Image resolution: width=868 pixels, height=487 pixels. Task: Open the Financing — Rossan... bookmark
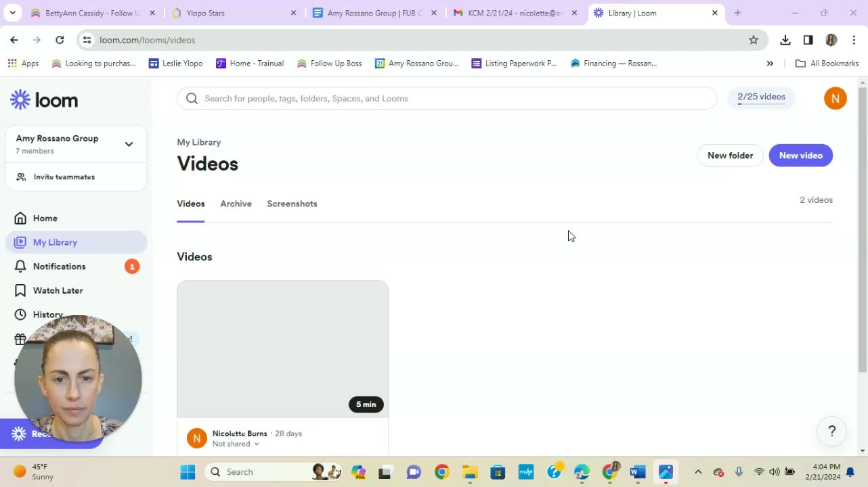click(x=613, y=63)
